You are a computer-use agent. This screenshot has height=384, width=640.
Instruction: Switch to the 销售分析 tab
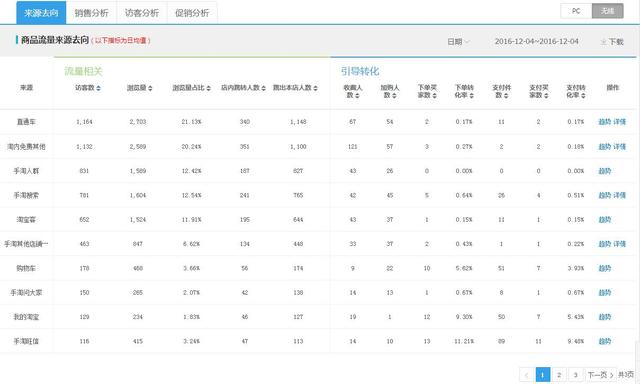91,13
